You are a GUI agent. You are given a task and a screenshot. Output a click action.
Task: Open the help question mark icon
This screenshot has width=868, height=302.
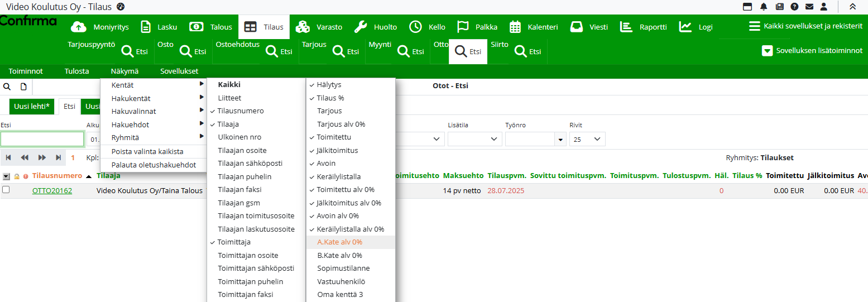point(794,7)
